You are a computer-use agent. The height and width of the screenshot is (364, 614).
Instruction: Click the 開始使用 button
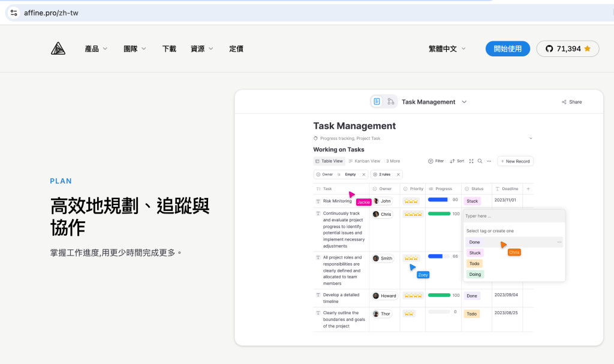pyautogui.click(x=507, y=49)
